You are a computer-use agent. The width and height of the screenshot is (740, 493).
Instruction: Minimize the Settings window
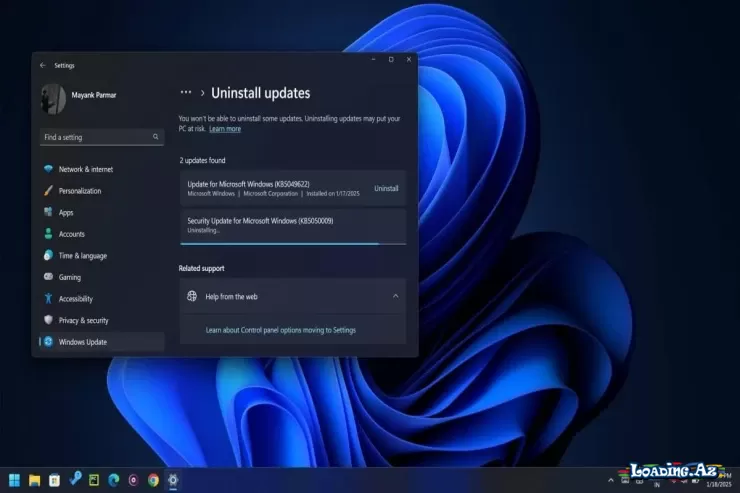coord(373,59)
